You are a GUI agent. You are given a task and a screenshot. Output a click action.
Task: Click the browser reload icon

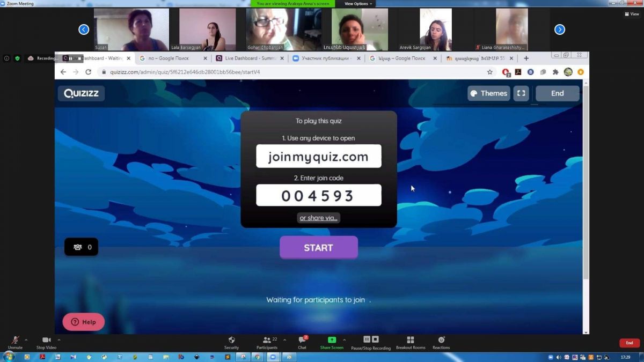pos(88,72)
